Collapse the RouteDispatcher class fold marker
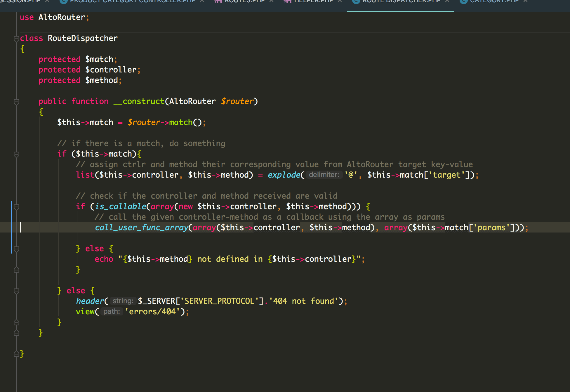 coord(17,39)
